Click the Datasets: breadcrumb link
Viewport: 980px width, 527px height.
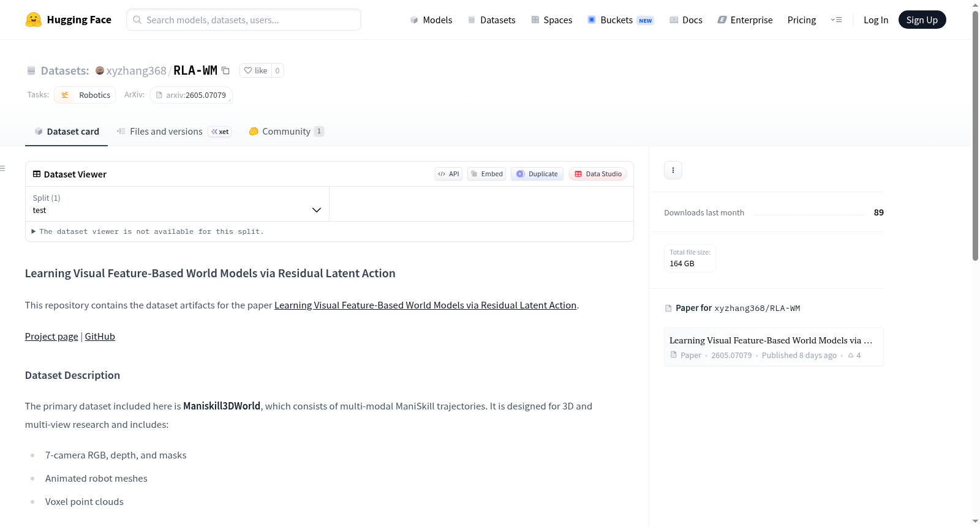65,70
